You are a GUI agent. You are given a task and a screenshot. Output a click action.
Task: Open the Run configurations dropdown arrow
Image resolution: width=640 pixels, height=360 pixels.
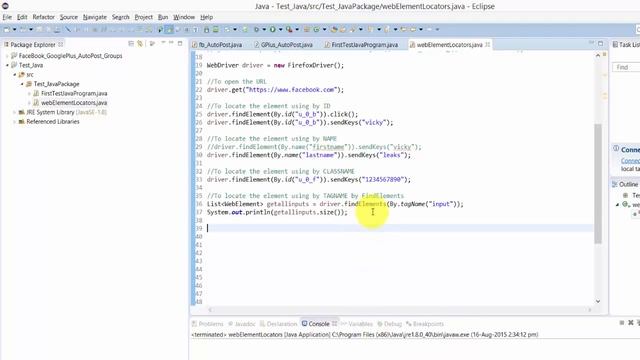[280, 29]
